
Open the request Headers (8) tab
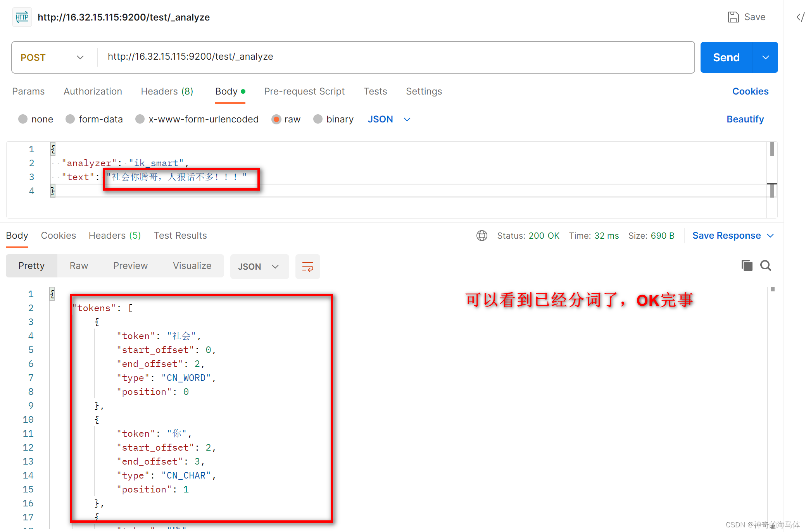tap(167, 91)
